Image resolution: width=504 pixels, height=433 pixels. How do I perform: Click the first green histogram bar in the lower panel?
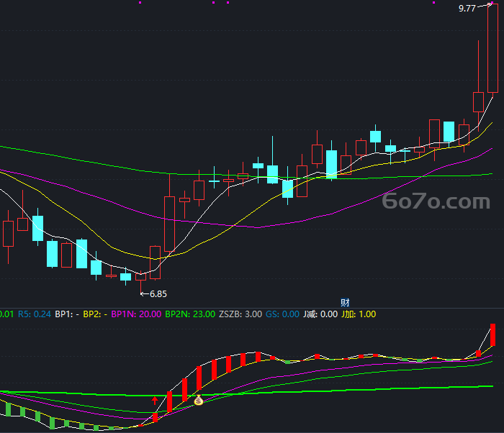click(x=9, y=409)
